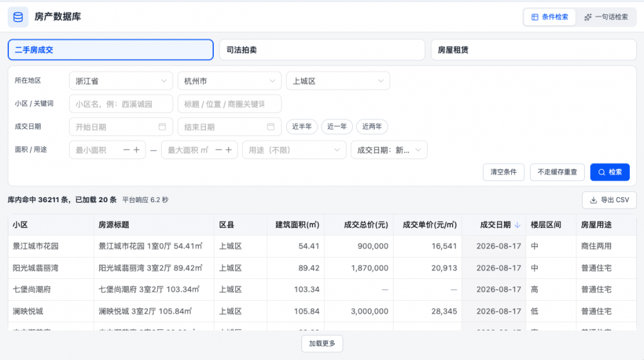Select the 近两年 quick range
This screenshot has width=644, height=360.
click(372, 127)
